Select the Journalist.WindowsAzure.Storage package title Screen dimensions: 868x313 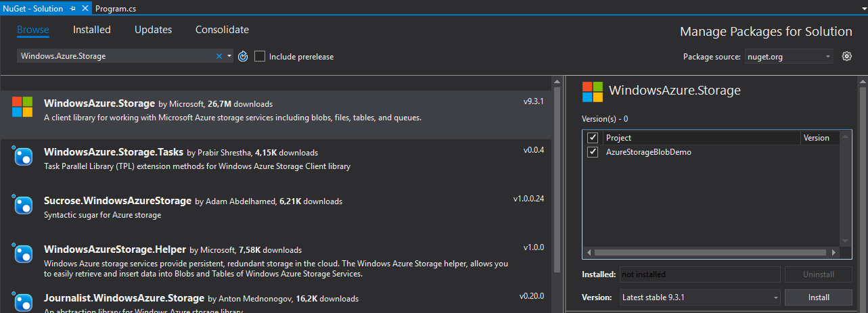click(124, 297)
